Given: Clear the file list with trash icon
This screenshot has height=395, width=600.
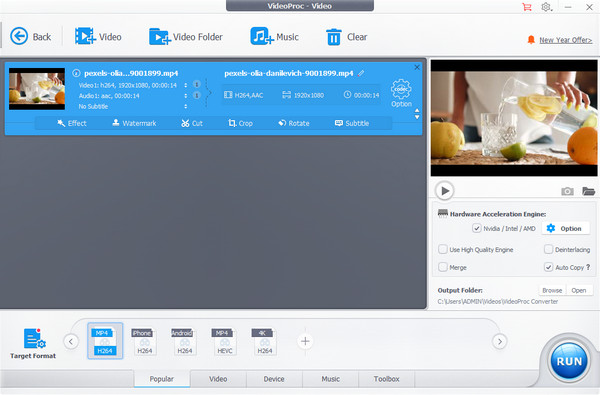Looking at the screenshot, I should point(334,37).
